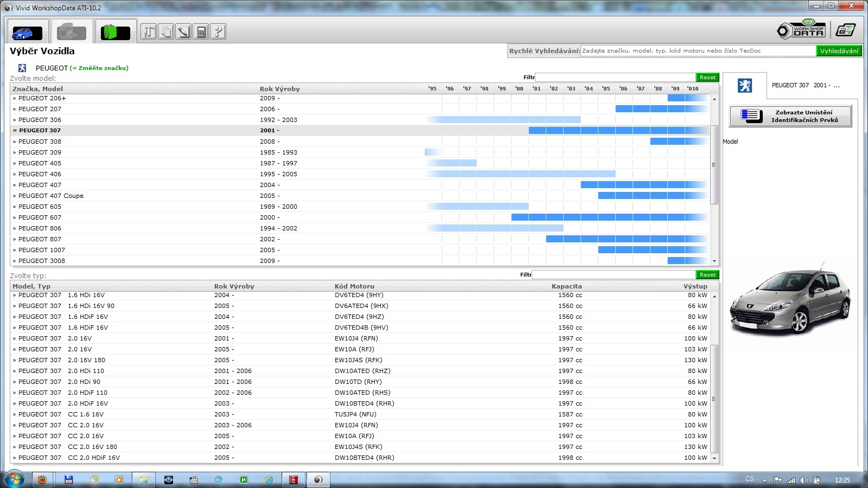The width and height of the screenshot is (868, 488).
Task: Select PEUGEOT 308 in model list
Action: click(361, 142)
